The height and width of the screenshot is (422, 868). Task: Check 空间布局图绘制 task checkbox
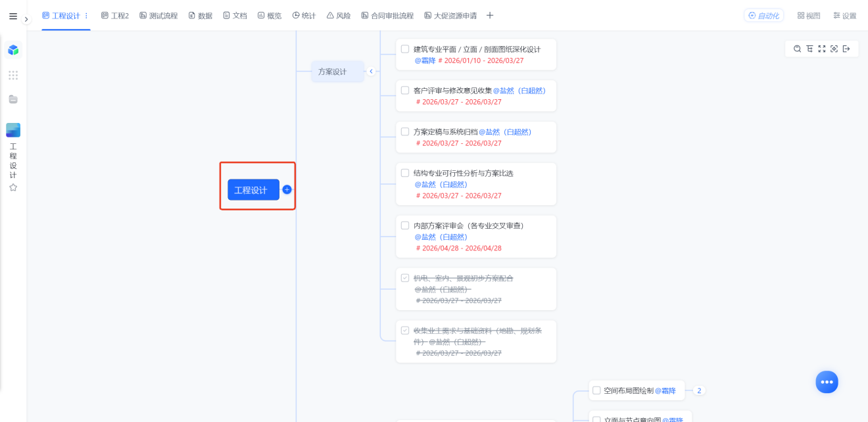point(596,390)
